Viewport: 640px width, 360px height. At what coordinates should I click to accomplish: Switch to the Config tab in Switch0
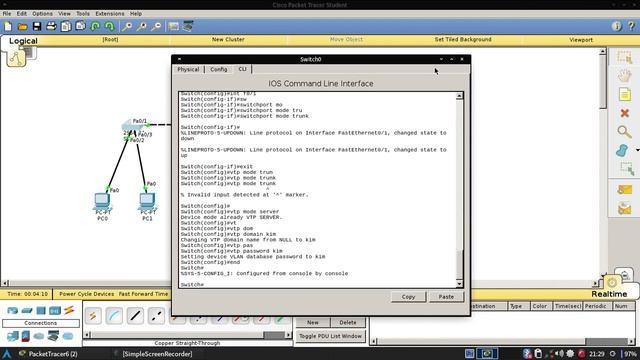[x=219, y=69]
